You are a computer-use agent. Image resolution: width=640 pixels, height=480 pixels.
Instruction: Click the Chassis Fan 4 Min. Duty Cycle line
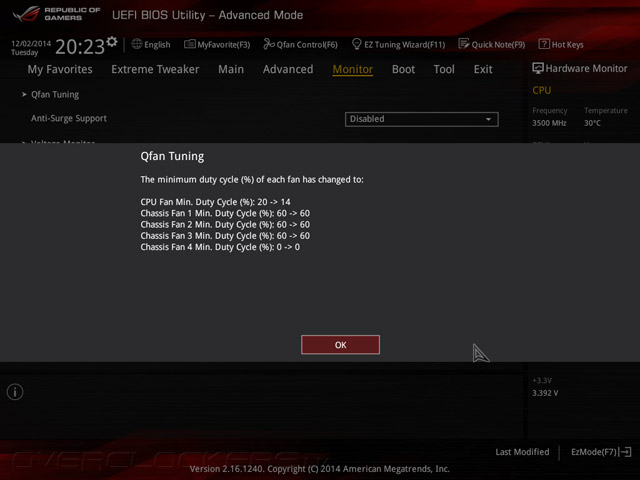220,247
